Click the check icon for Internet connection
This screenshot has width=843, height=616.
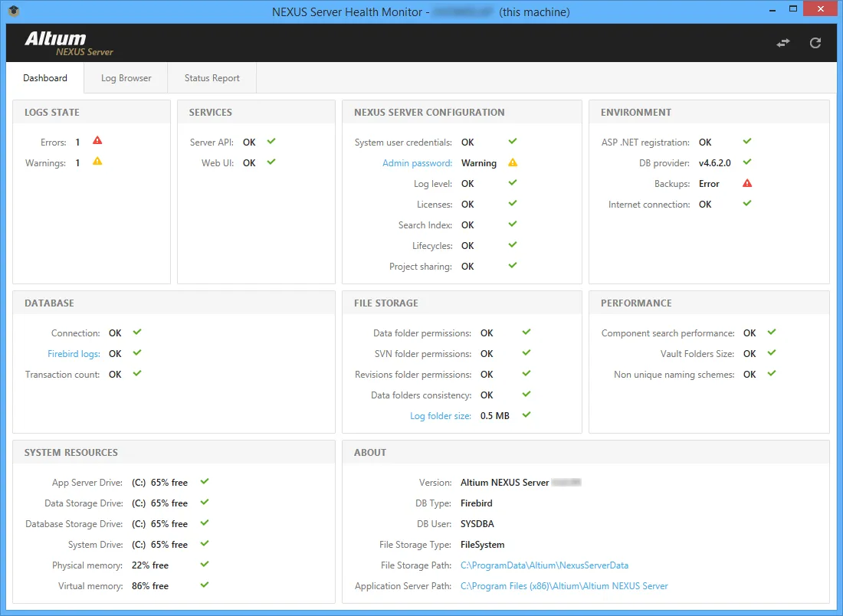tap(747, 203)
